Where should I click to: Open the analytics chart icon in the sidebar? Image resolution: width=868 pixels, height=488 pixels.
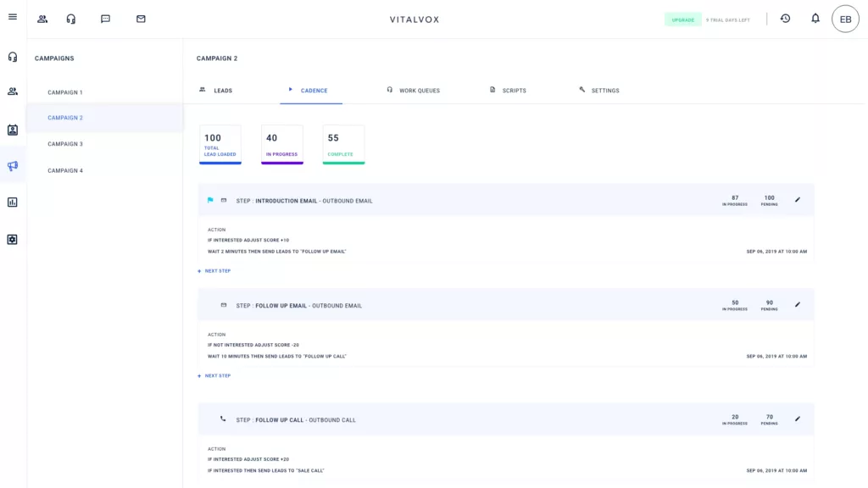point(13,203)
